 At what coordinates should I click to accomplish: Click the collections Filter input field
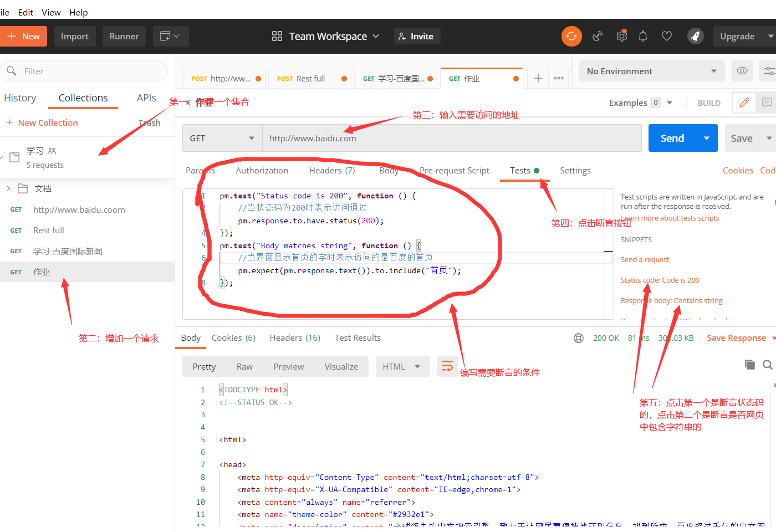(x=84, y=71)
